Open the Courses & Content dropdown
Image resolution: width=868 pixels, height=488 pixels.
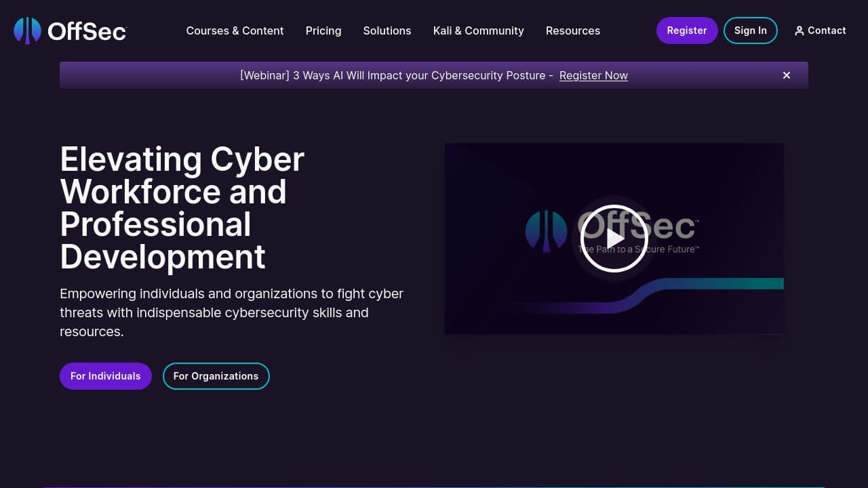[x=235, y=30]
